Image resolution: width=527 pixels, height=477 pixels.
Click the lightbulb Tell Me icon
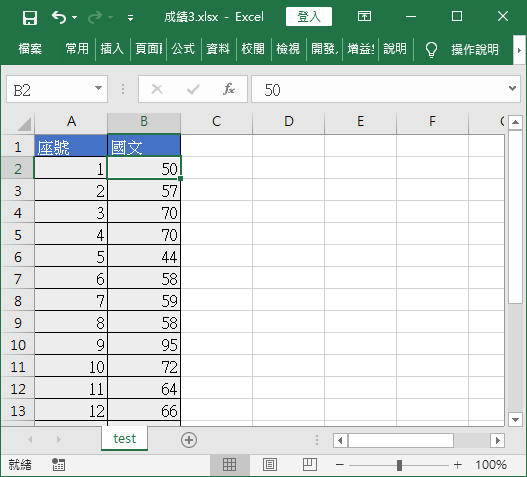[431, 49]
